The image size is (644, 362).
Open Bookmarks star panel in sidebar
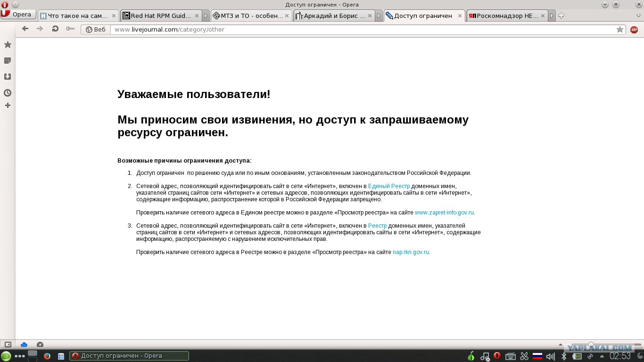(8, 45)
